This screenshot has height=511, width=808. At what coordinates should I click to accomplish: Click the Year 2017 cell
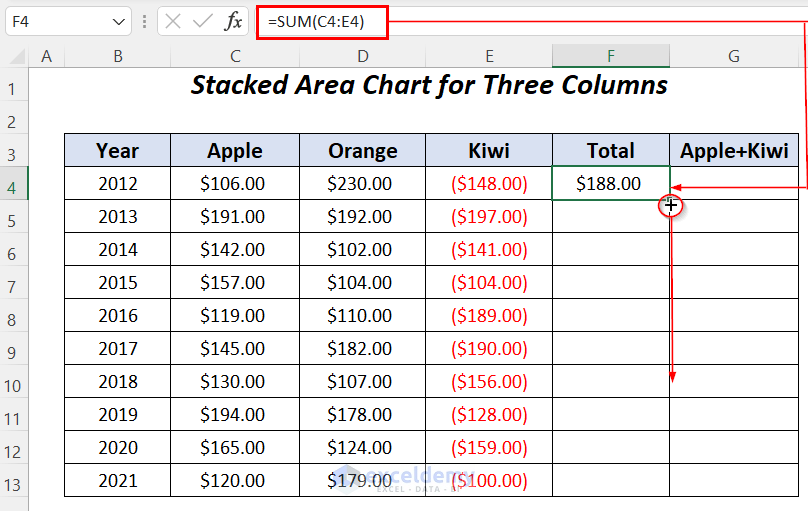coord(118,349)
